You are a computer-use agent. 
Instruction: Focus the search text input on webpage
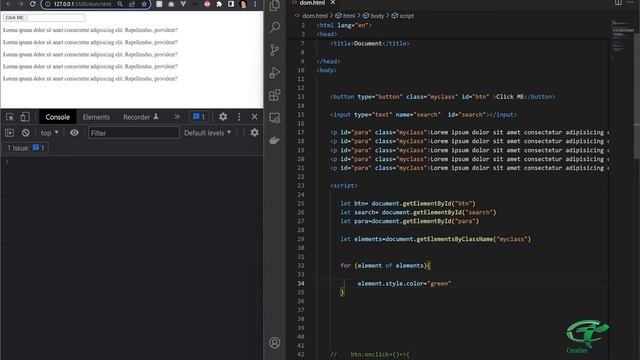pyautogui.click(x=56, y=18)
